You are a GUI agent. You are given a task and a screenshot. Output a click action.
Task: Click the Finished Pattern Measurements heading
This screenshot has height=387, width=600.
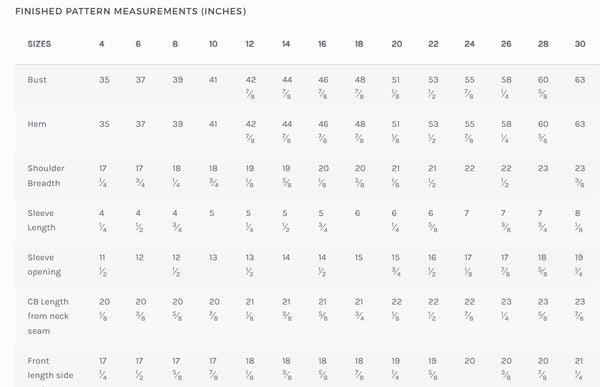point(130,11)
